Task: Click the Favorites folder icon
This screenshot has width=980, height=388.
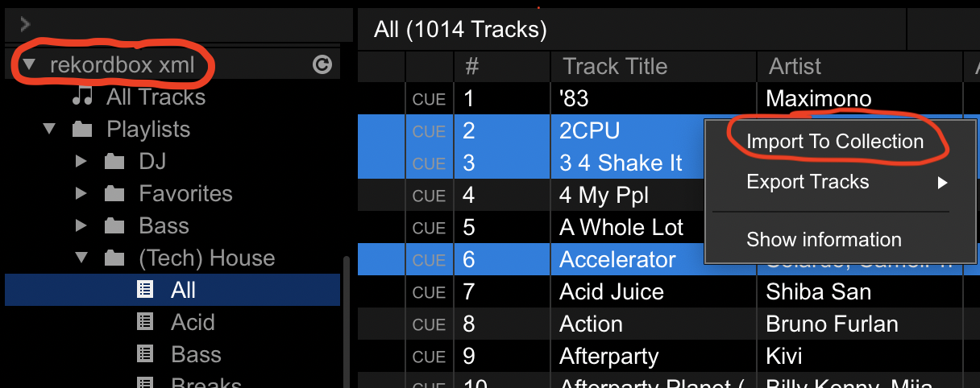Action: 114,194
